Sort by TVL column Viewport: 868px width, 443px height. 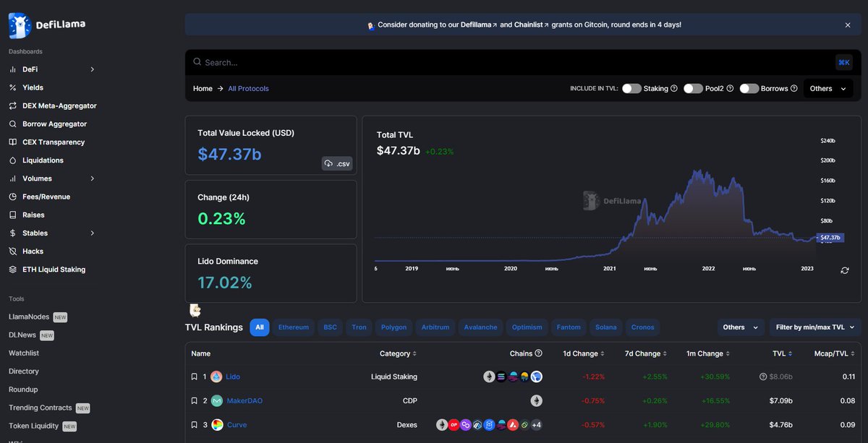click(783, 353)
